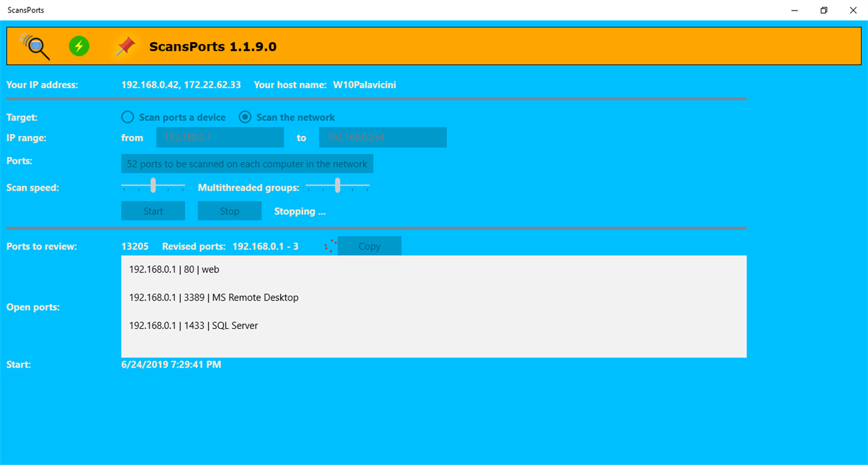
Task: Click the red dotted progress spinner
Action: pyautogui.click(x=330, y=245)
